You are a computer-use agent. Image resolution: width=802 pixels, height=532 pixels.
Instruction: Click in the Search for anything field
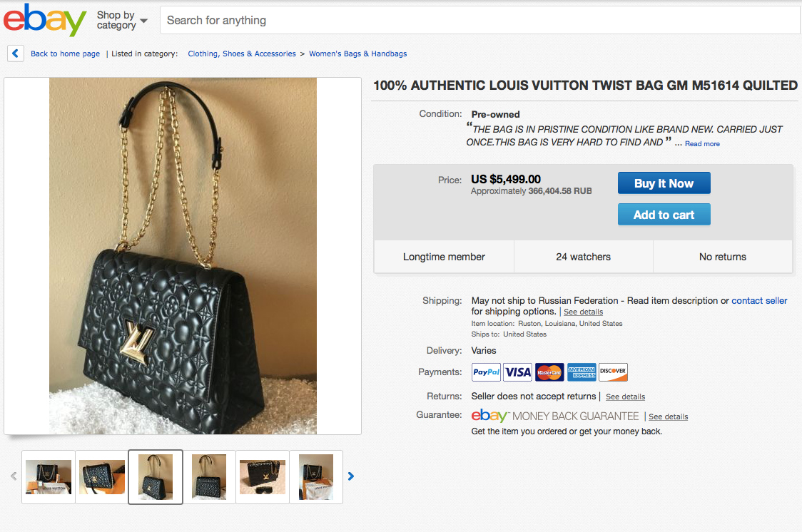click(479, 20)
